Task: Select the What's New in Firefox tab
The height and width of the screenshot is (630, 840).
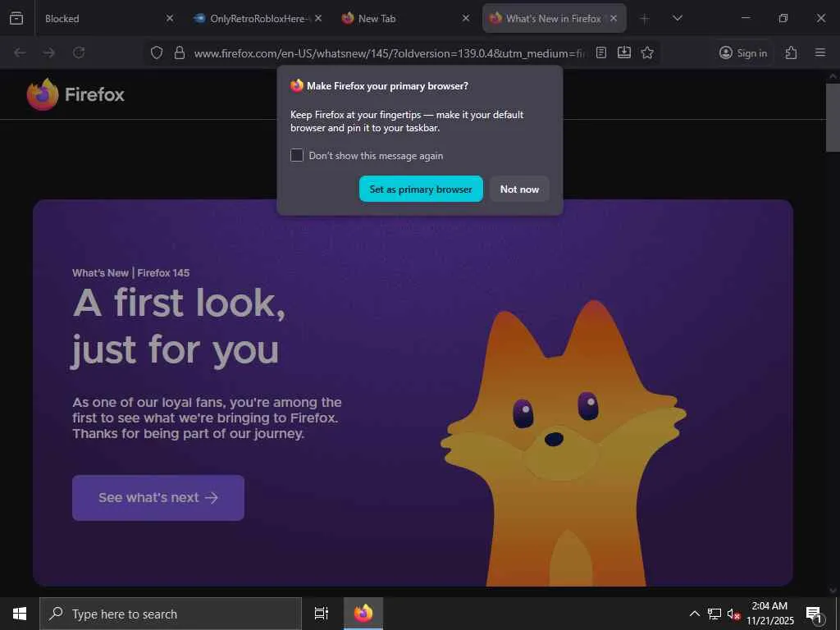Action: point(554,18)
